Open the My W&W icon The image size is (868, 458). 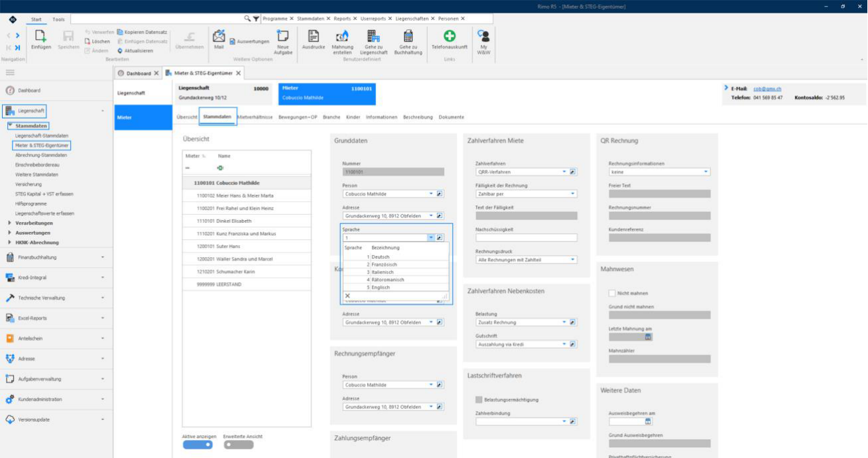coord(484,36)
